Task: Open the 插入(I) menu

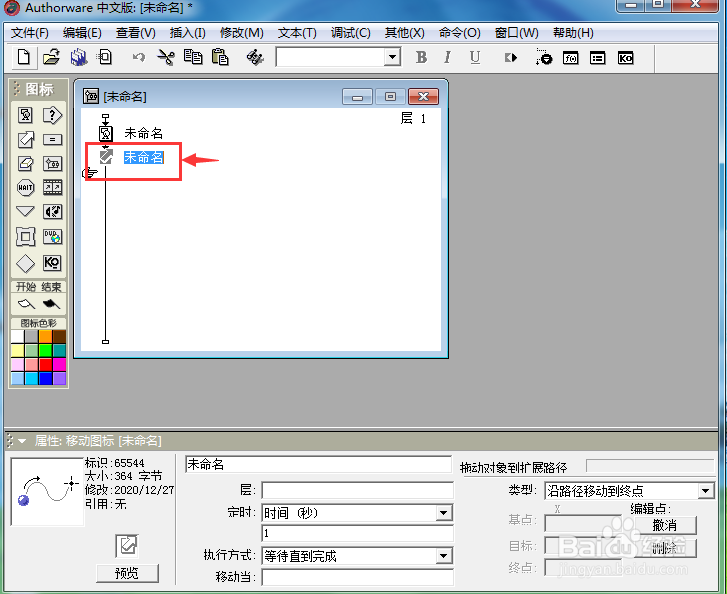Action: click(x=188, y=33)
